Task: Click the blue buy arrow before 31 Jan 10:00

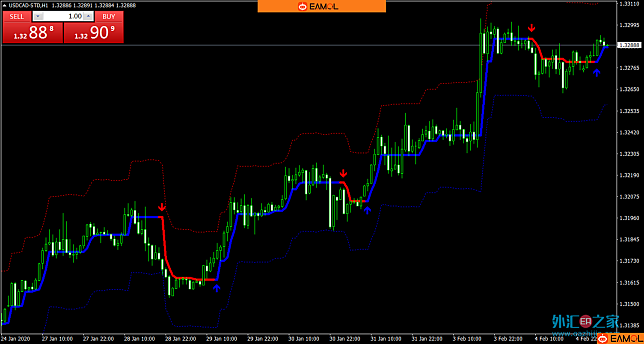Action: (367, 209)
